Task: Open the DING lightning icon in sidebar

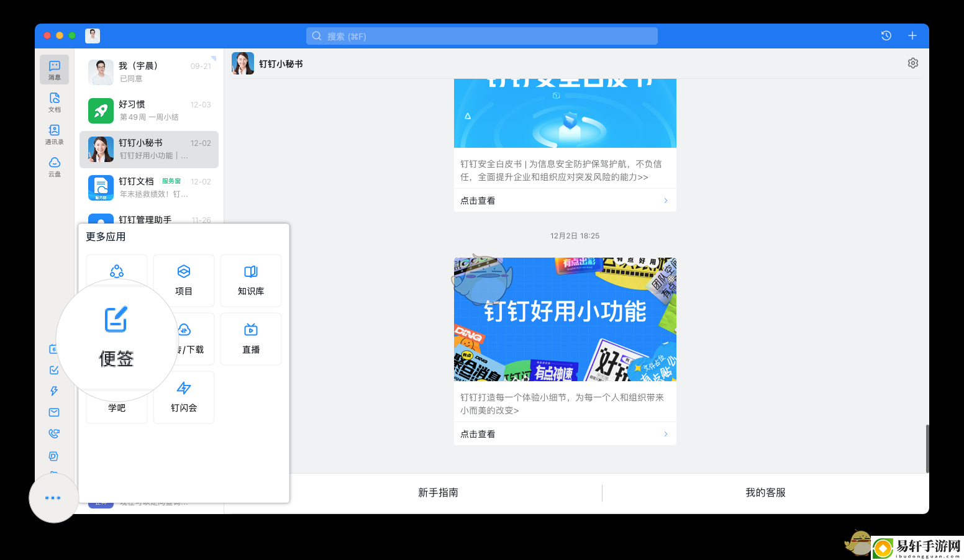Action: tap(54, 391)
